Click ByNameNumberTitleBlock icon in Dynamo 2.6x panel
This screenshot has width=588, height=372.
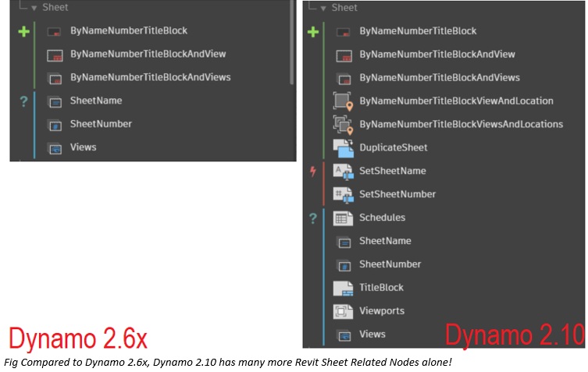tap(55, 31)
